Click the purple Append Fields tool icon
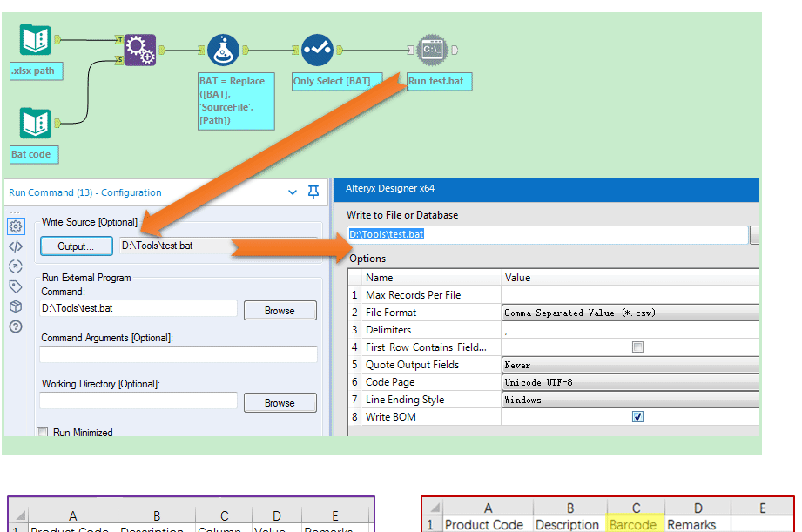Image resolution: width=802 pixels, height=532 pixels. click(140, 51)
